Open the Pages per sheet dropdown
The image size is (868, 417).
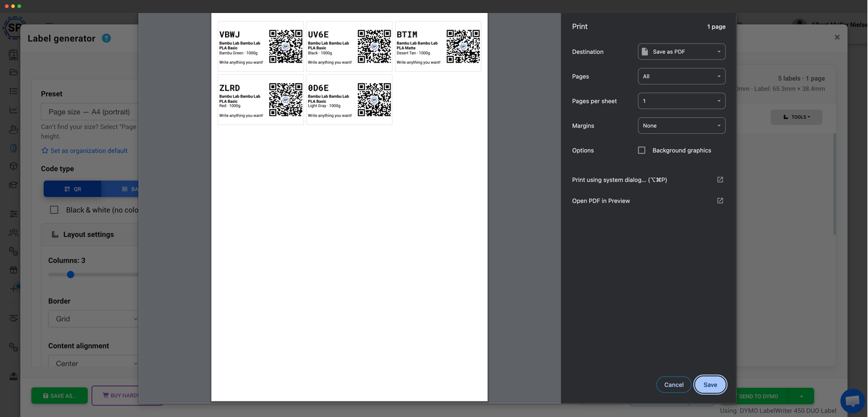pyautogui.click(x=681, y=101)
